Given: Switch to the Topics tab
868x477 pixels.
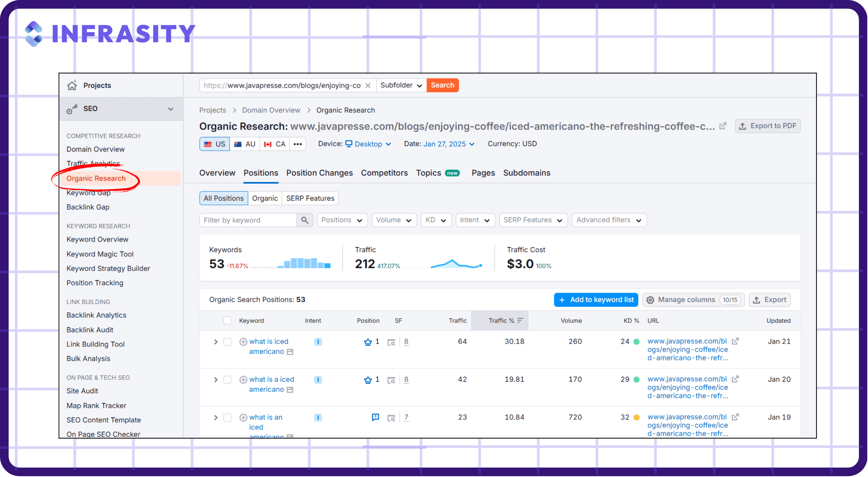Looking at the screenshot, I should [438, 173].
